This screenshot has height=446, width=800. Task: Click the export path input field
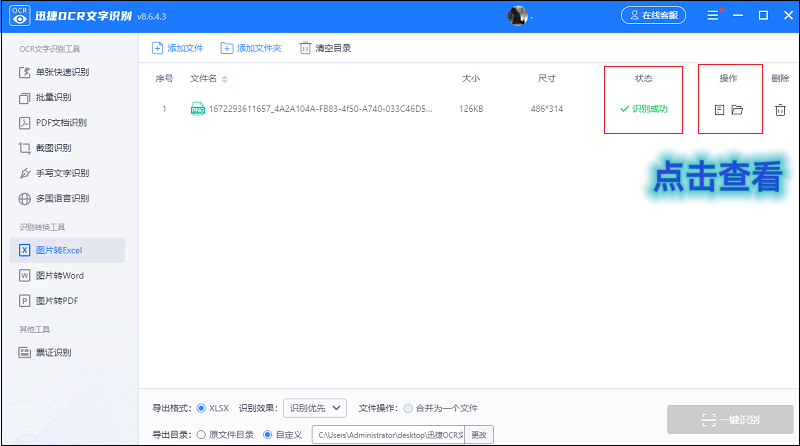(388, 435)
